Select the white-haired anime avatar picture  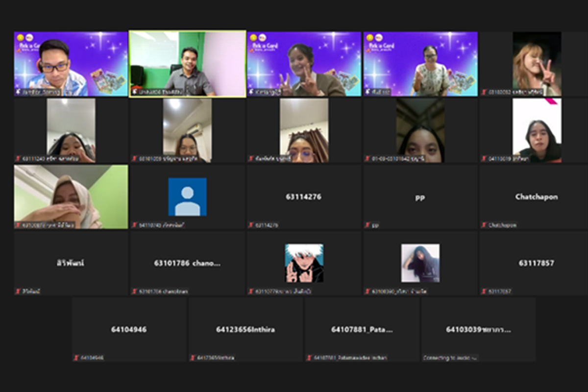pyautogui.click(x=304, y=263)
